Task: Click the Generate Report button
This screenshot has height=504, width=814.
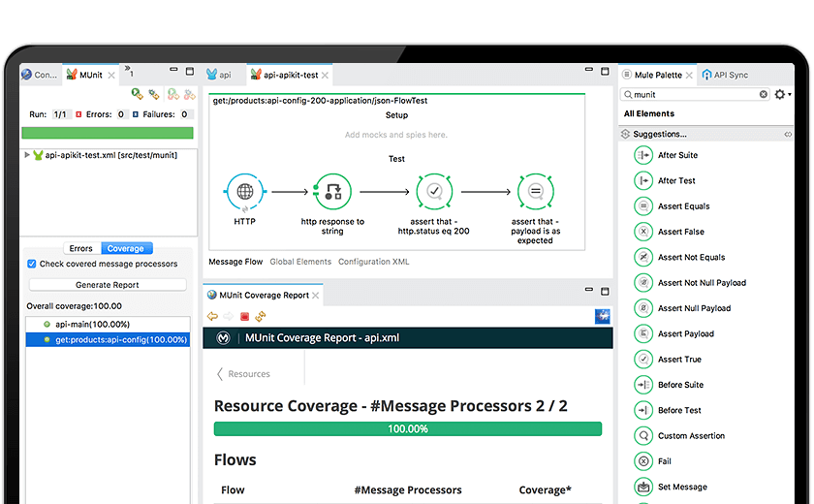Action: [108, 284]
